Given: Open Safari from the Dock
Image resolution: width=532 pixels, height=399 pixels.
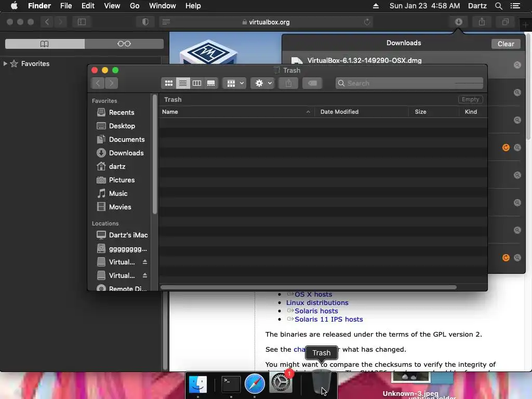Looking at the screenshot, I should click(x=255, y=384).
